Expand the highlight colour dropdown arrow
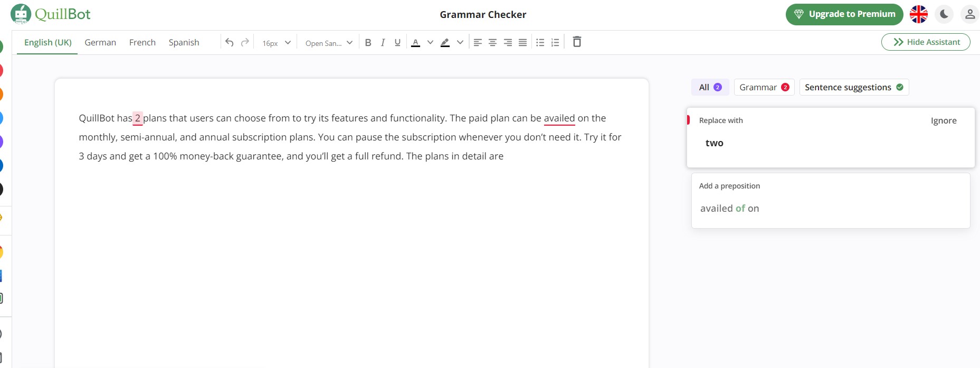This screenshot has height=368, width=980. coord(460,42)
